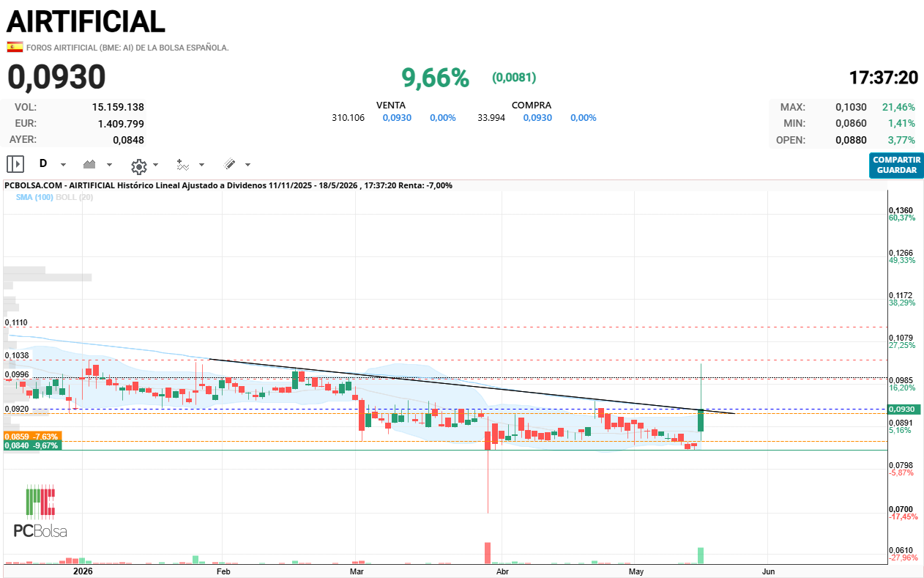Viewport: 924px width, 578px height.
Task: Expand arrow beside pencil icon
Action: (x=248, y=165)
